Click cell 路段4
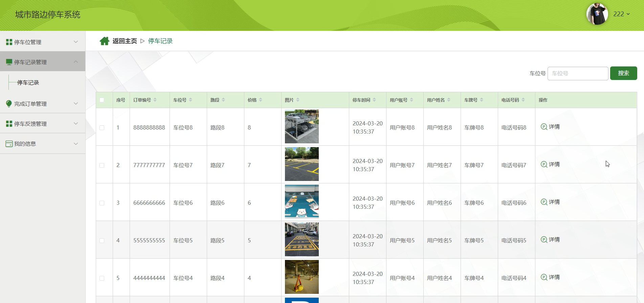The height and width of the screenshot is (303, 644). pyautogui.click(x=217, y=278)
